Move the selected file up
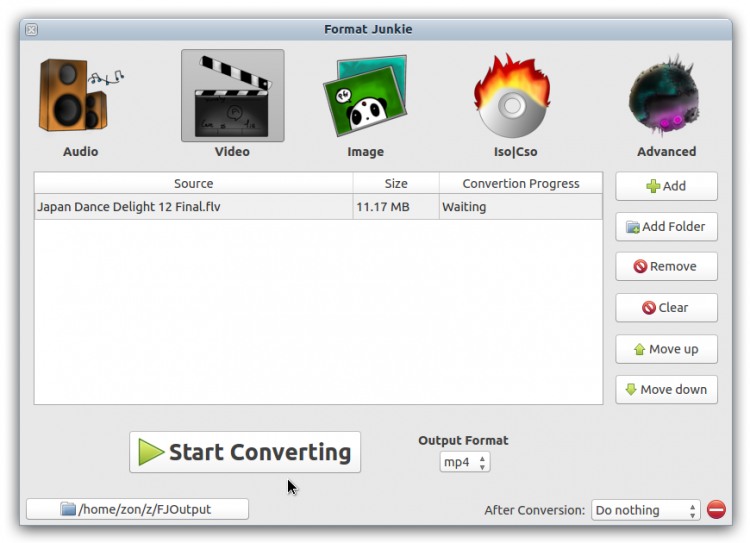Viewport: 750px width, 543px height. (666, 349)
